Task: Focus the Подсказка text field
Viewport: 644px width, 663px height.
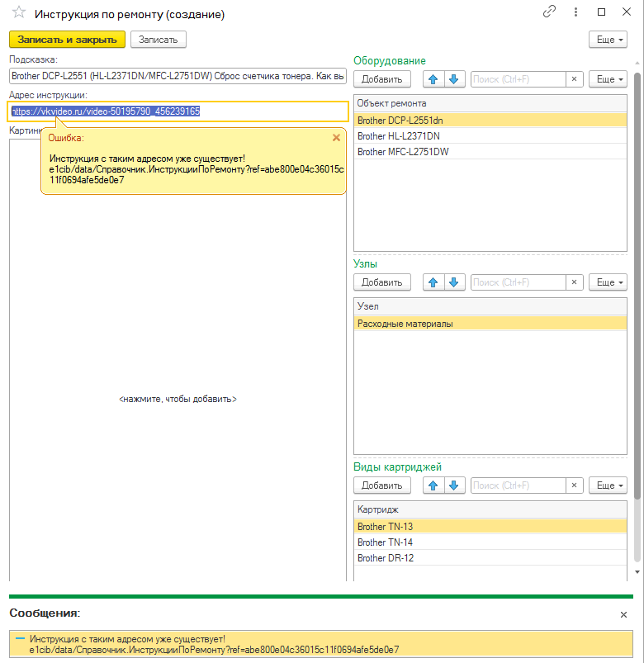Action: [x=178, y=76]
